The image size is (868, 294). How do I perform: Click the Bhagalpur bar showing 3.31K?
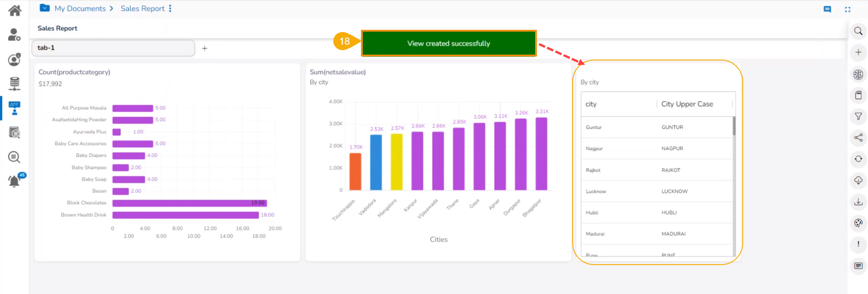click(x=541, y=154)
